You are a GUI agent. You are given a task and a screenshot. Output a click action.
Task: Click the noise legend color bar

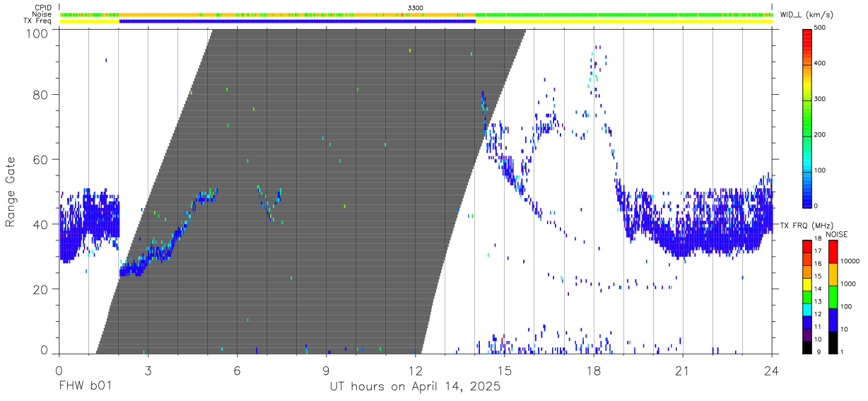833,296
